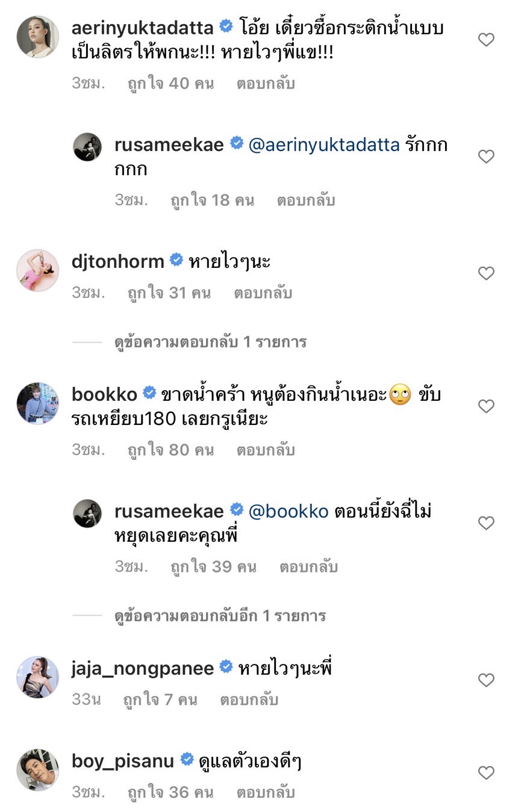Screen dimensions: 524x812
Task: Tap boy_pisanu's profile picture
Action: [x=37, y=770]
